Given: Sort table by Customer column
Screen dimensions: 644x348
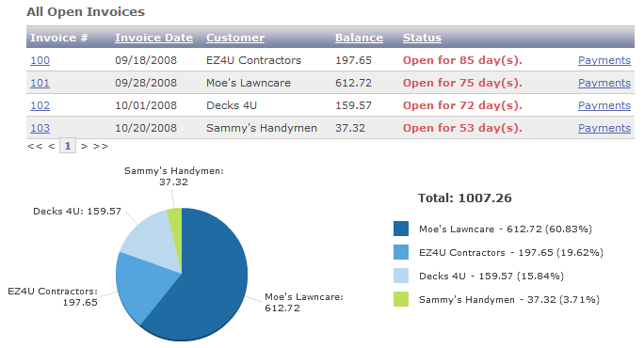Looking at the screenshot, I should (235, 38).
